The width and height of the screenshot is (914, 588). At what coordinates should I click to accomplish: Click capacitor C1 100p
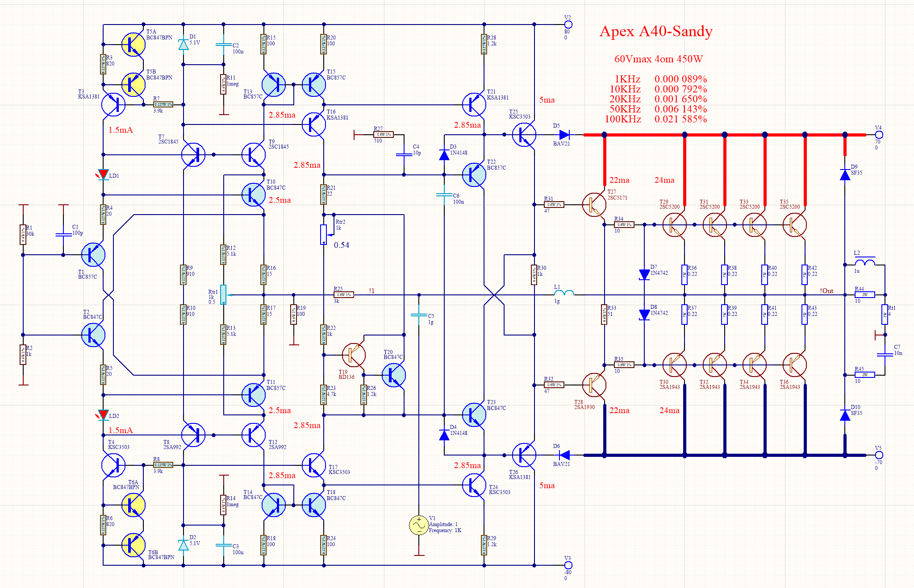(63, 235)
